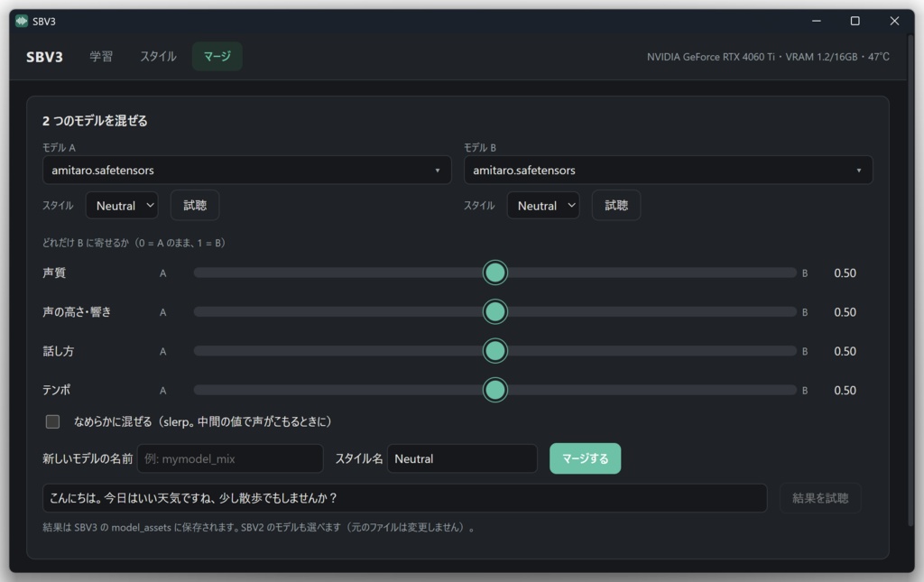Maximize the SBV3 window

(x=855, y=22)
